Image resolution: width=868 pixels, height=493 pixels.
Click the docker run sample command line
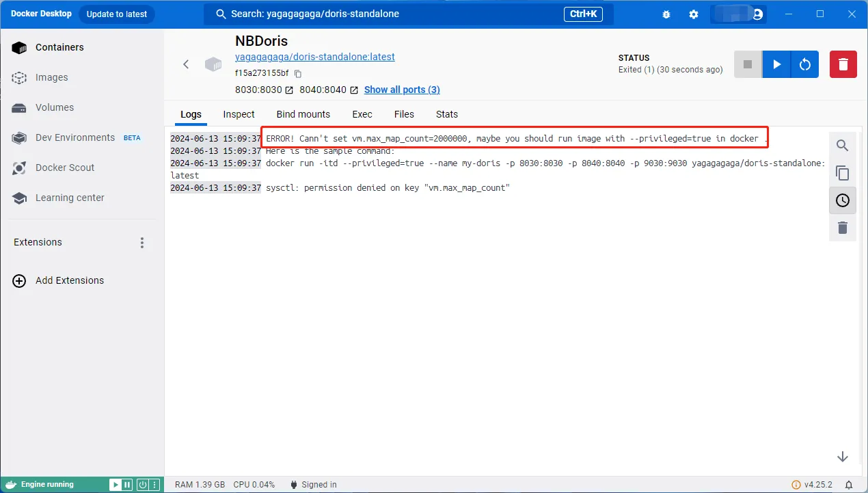pyautogui.click(x=498, y=170)
